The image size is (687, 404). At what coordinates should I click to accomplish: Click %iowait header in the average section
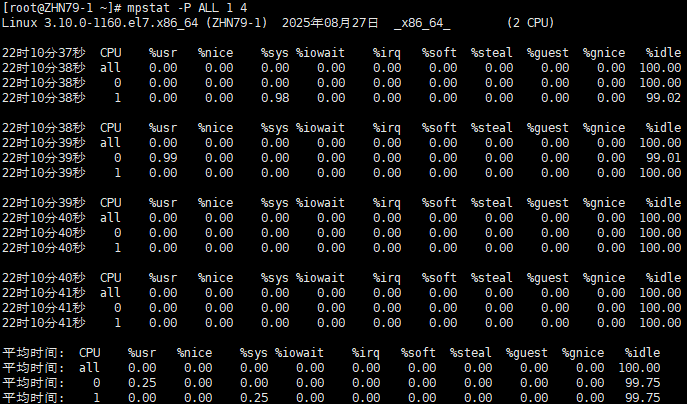pos(299,353)
